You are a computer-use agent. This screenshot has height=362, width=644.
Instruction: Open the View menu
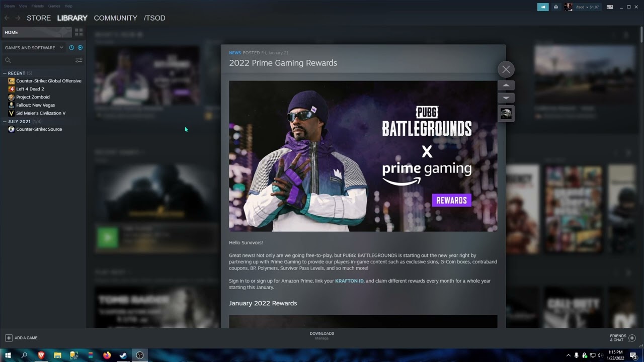tap(23, 6)
